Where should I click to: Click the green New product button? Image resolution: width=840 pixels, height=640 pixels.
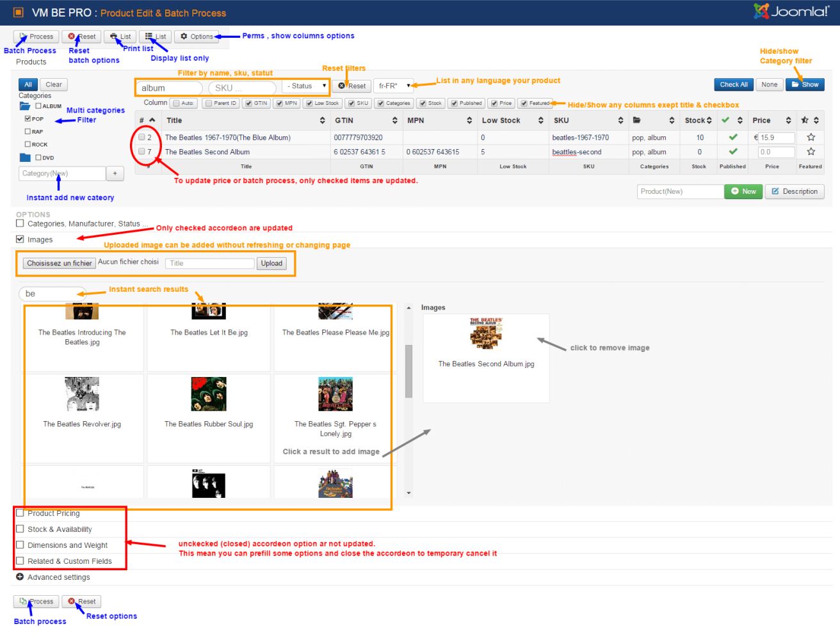pyautogui.click(x=743, y=191)
